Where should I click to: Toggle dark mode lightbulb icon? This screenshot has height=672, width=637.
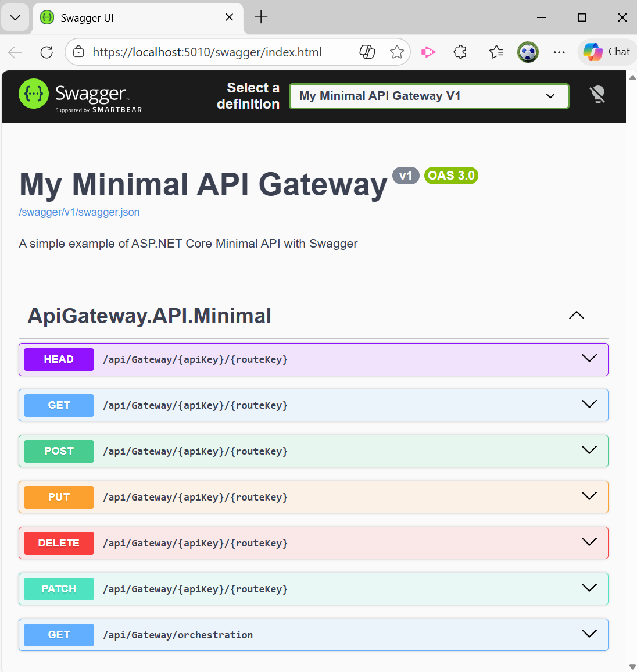[597, 95]
